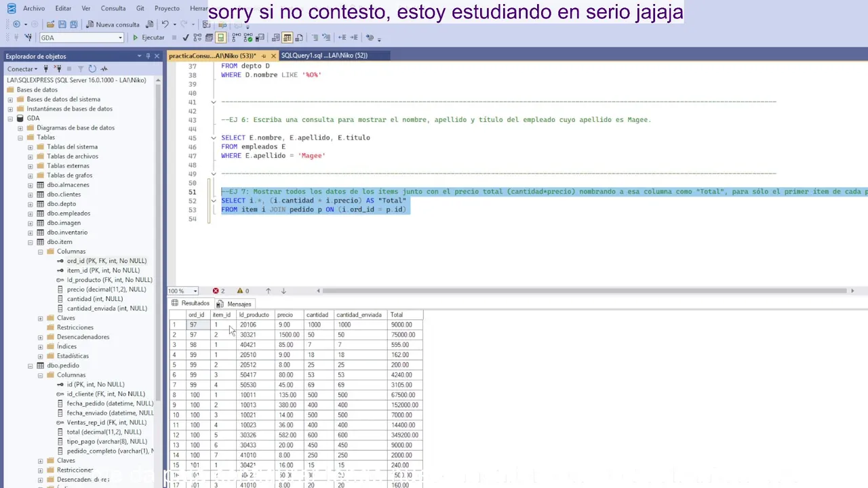
Task: Open the Git menu
Action: click(140, 8)
